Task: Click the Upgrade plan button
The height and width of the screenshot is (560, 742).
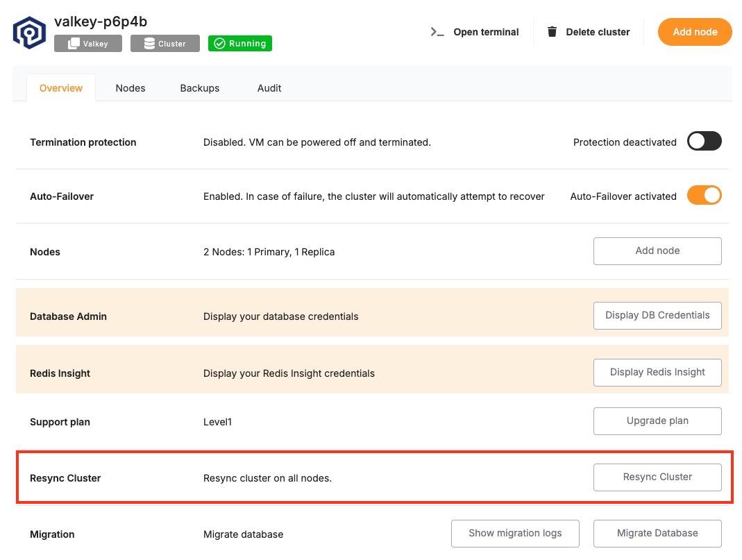Action: [657, 421]
